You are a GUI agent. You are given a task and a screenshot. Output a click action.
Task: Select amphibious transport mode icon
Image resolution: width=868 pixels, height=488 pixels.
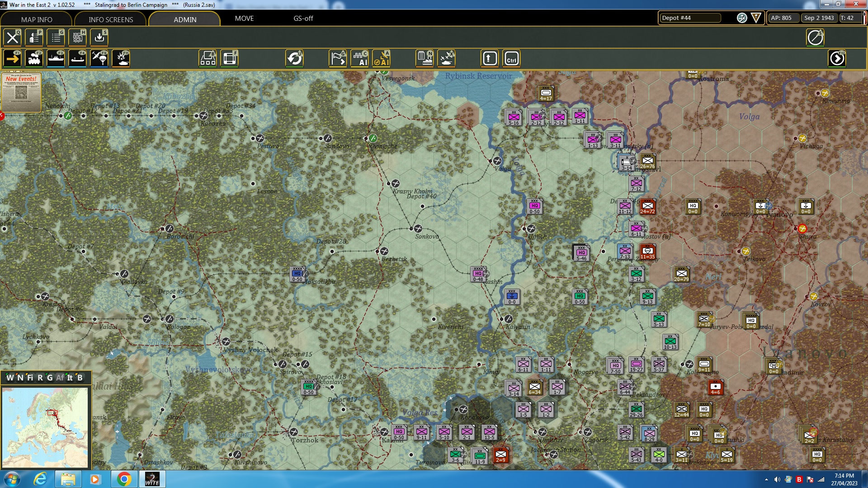coord(78,59)
